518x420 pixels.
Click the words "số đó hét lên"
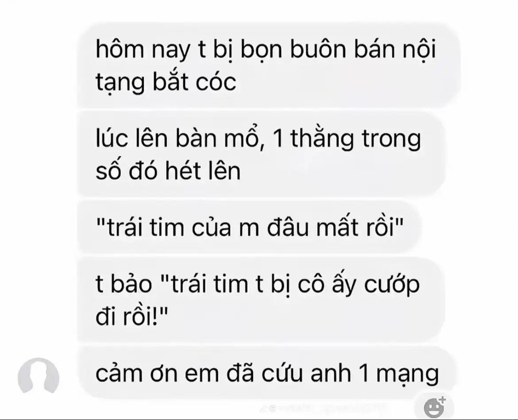click(168, 171)
